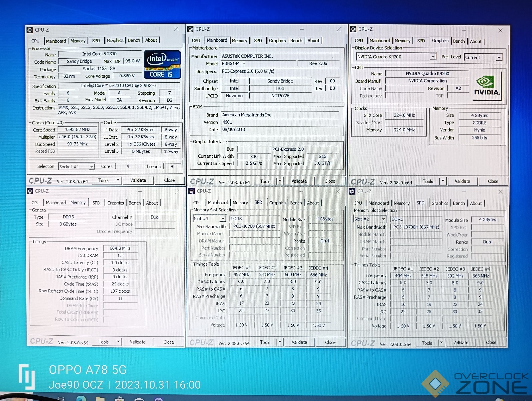Viewport: 532px width, 401px height.
Task: Click CPU-Z title icon in Mainboard window
Action: pos(190,29)
